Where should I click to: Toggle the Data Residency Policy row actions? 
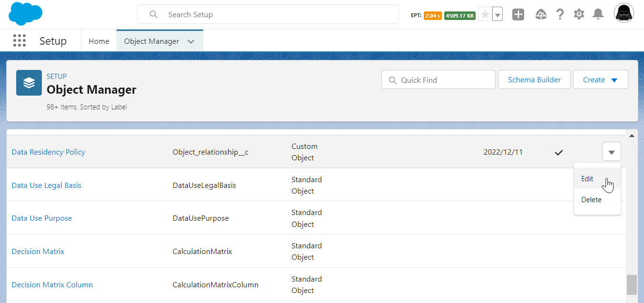point(611,152)
